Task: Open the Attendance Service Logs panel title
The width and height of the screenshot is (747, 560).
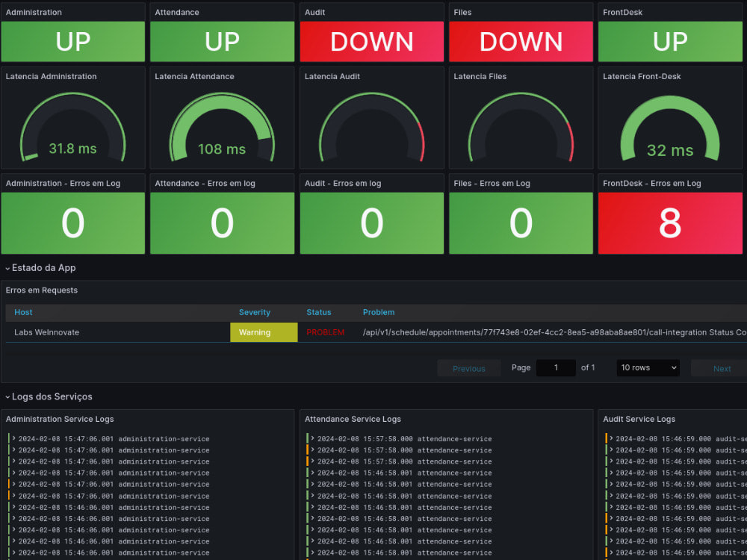Action: (x=353, y=419)
